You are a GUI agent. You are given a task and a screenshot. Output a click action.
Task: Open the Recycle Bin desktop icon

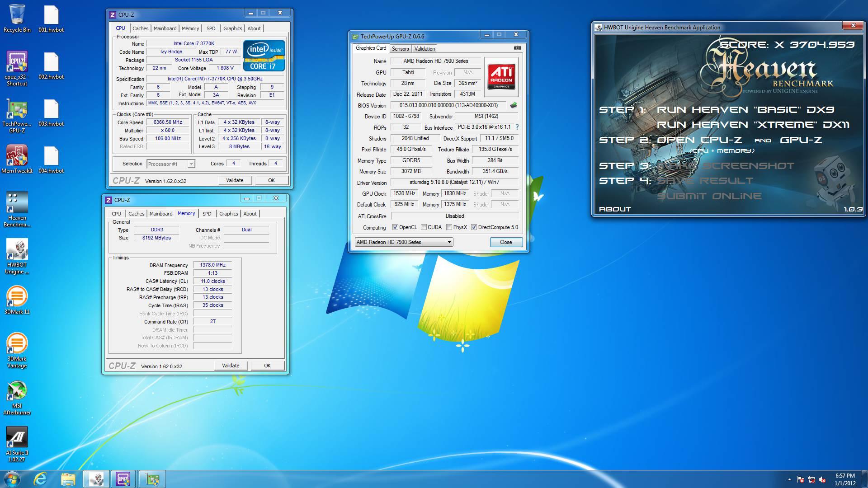click(x=17, y=18)
